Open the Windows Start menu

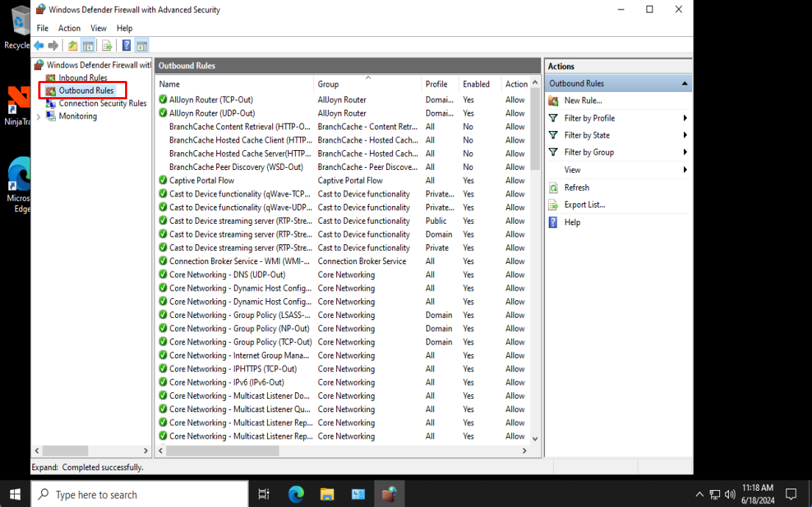pyautogui.click(x=15, y=494)
